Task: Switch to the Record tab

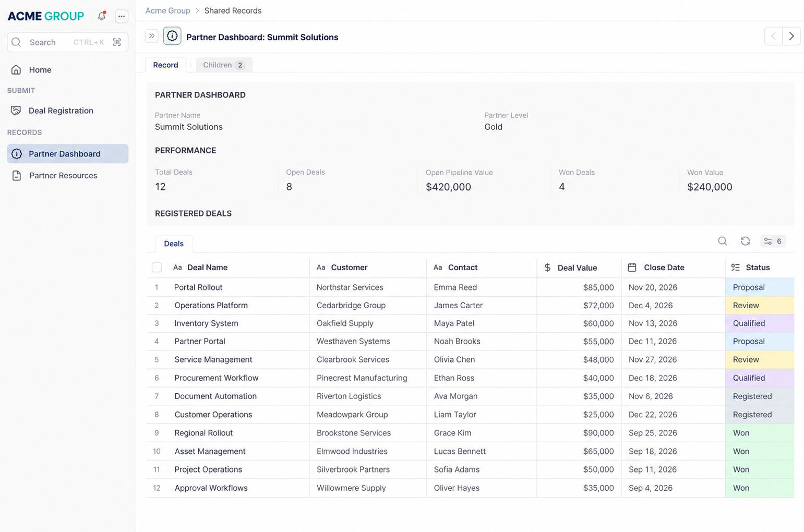Action: 165,65
